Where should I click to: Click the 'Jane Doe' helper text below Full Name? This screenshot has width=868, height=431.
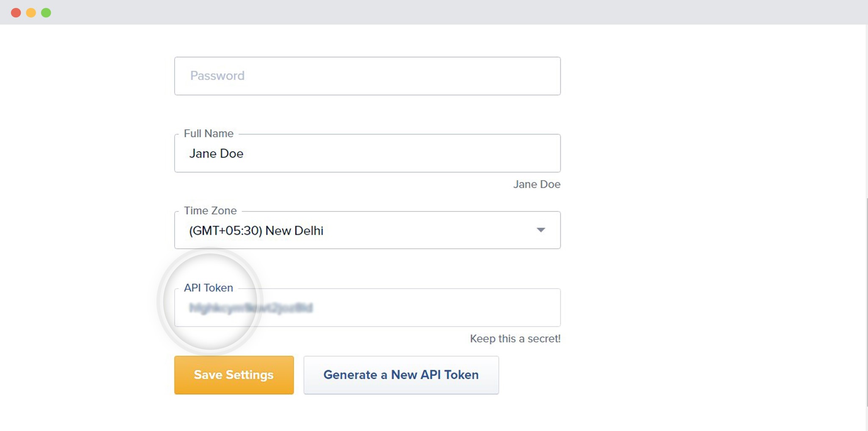[x=537, y=184]
